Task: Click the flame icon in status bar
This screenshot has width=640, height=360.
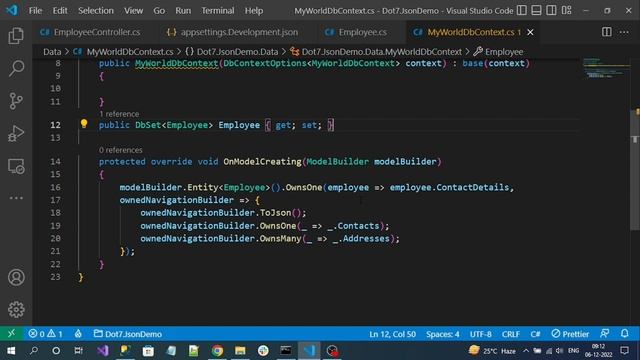Action: [78, 334]
